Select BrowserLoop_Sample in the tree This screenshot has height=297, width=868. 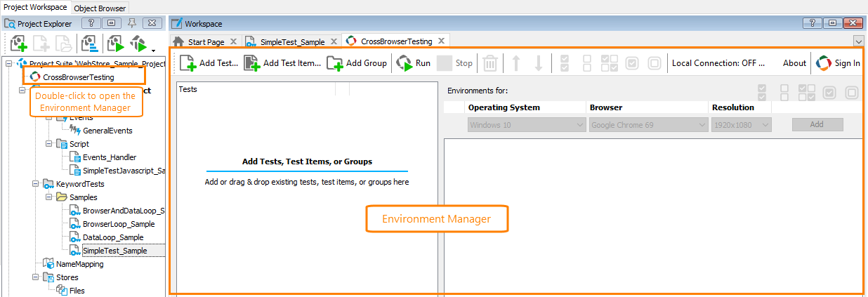[x=119, y=224]
